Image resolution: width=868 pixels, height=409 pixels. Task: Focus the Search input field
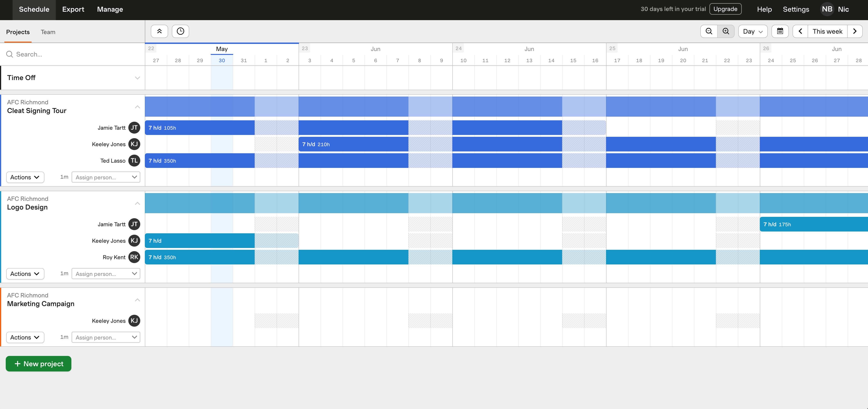(x=73, y=54)
